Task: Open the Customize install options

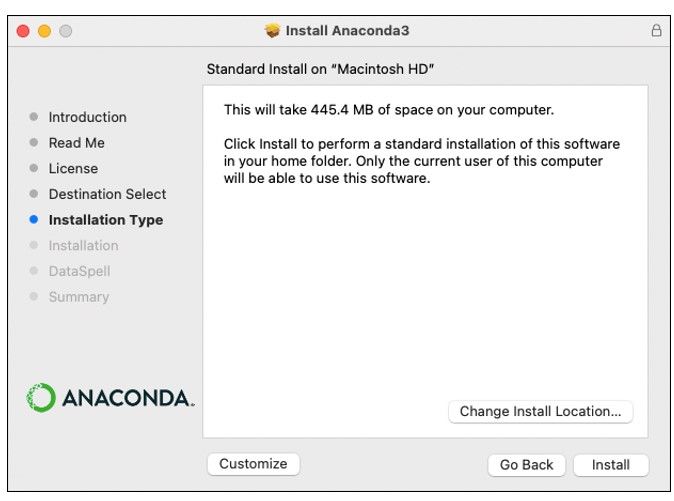Action: [x=253, y=464]
